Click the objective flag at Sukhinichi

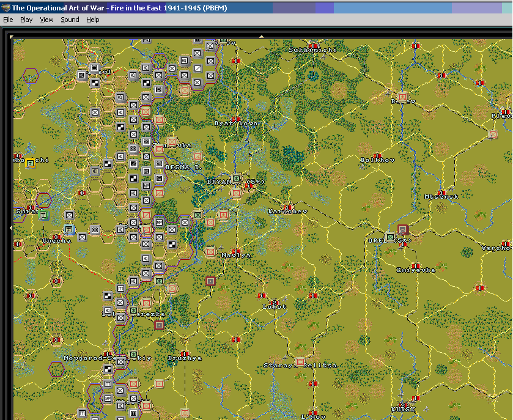(x=314, y=46)
